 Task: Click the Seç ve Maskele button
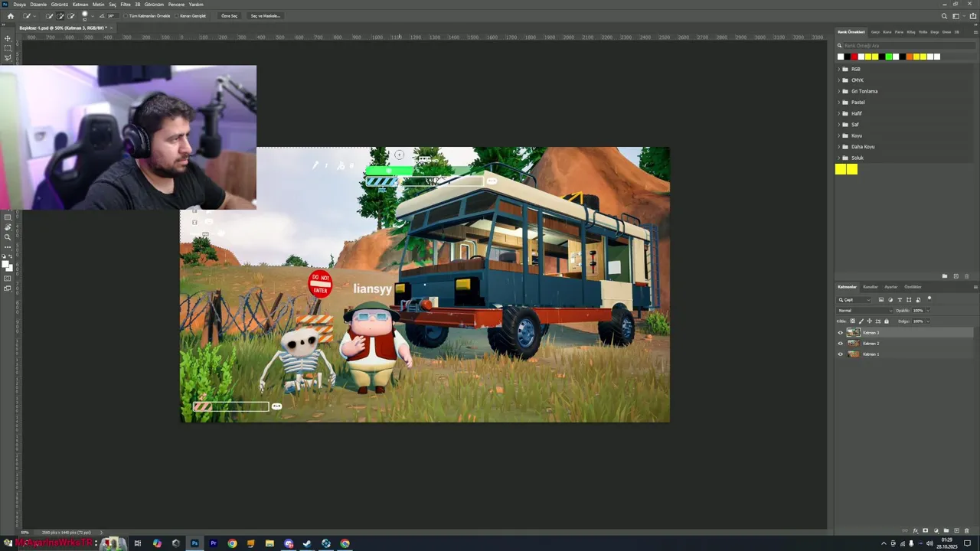[265, 15]
